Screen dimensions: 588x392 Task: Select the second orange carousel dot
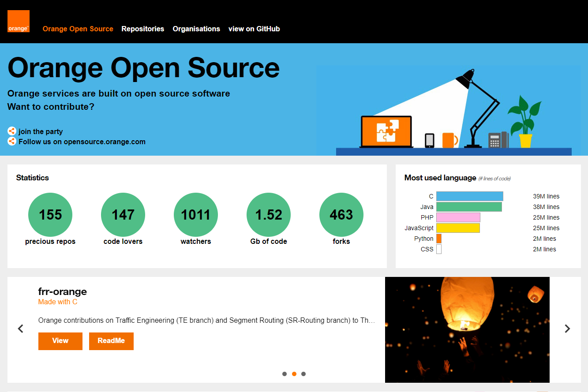click(294, 374)
